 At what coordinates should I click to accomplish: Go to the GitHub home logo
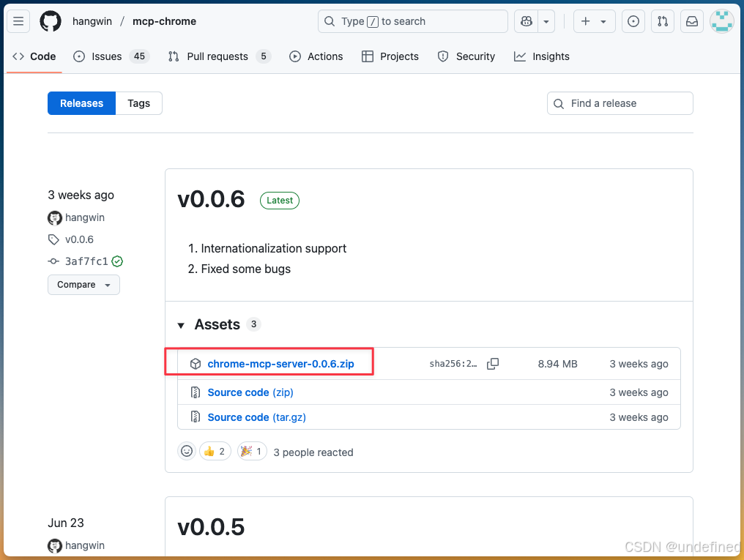51,21
